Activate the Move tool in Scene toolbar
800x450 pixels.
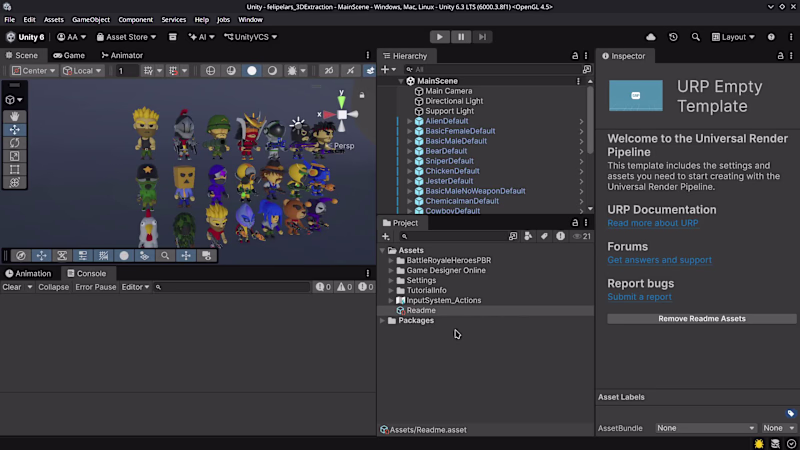14,130
